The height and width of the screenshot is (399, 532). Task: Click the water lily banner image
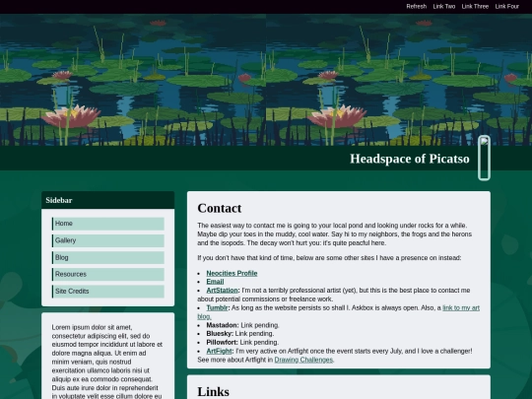pos(266,80)
